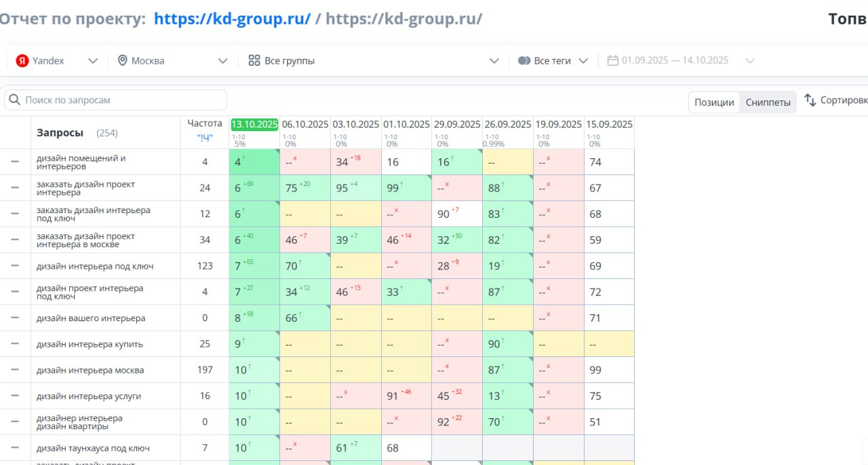This screenshot has height=465, width=868.
Task: Select the green-highlighted 13.10.2025 date header
Action: 254,124
